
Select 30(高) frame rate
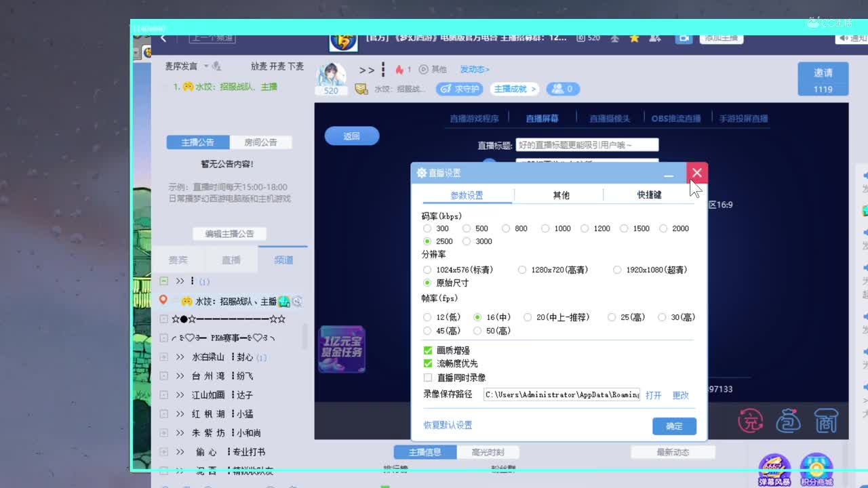tap(662, 317)
